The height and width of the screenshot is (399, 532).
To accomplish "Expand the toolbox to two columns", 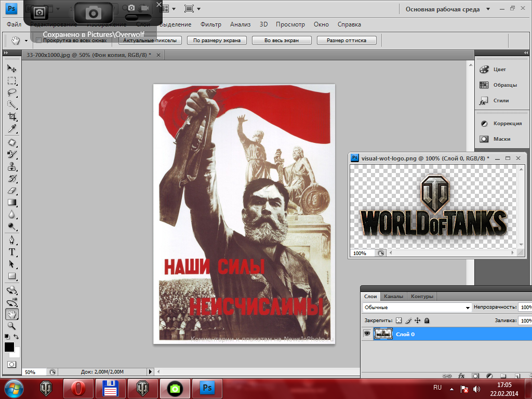I will 5,52.
